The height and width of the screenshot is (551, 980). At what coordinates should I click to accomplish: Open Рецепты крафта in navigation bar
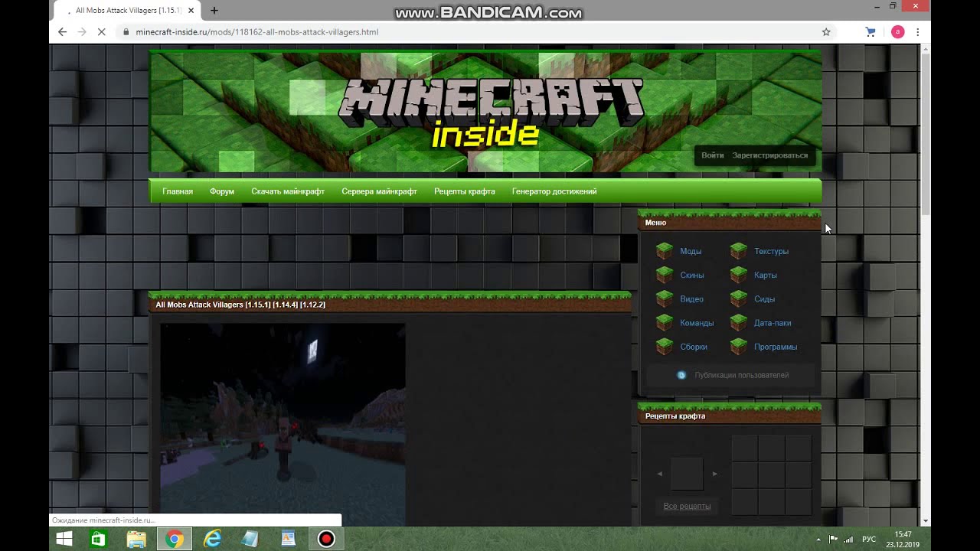pyautogui.click(x=465, y=191)
